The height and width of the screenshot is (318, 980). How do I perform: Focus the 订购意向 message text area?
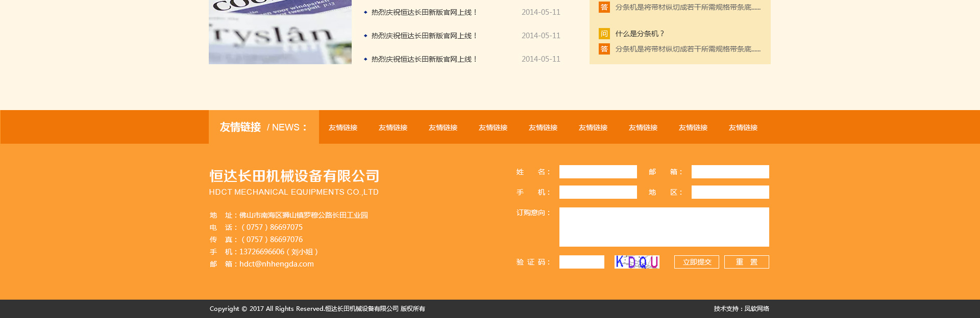pyautogui.click(x=664, y=227)
